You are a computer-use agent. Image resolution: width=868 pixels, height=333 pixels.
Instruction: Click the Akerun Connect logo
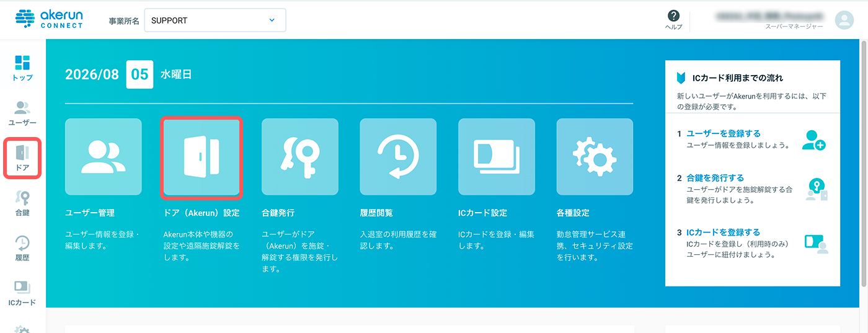click(48, 20)
